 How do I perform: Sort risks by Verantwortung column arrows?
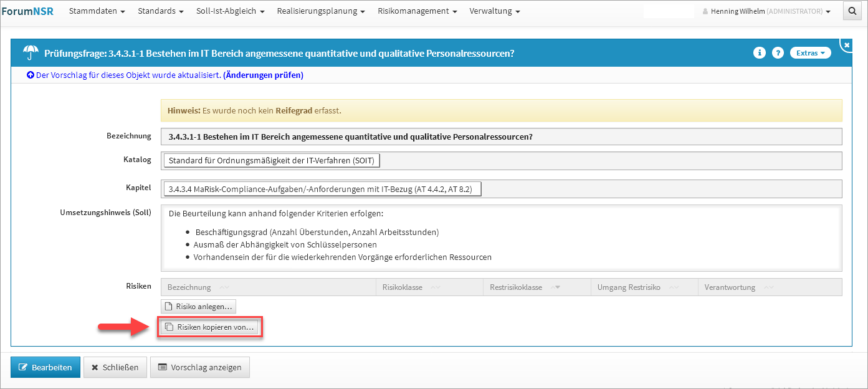[x=768, y=287]
